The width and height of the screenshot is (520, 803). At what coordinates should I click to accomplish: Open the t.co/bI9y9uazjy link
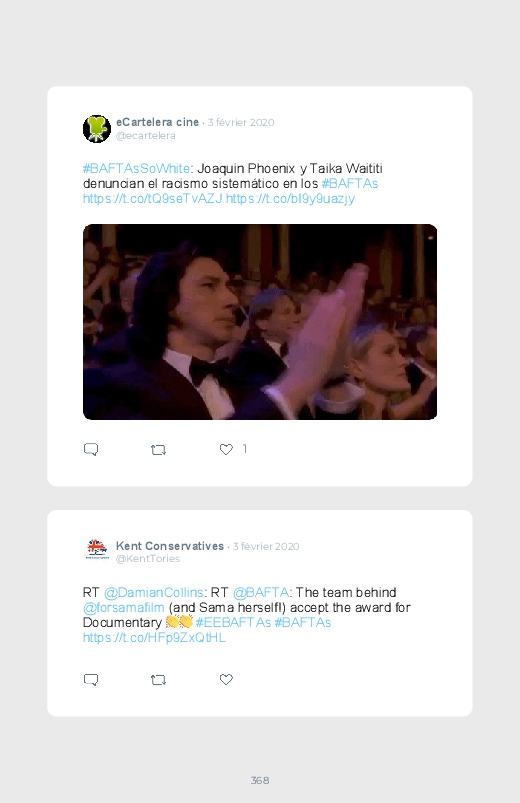290,198
